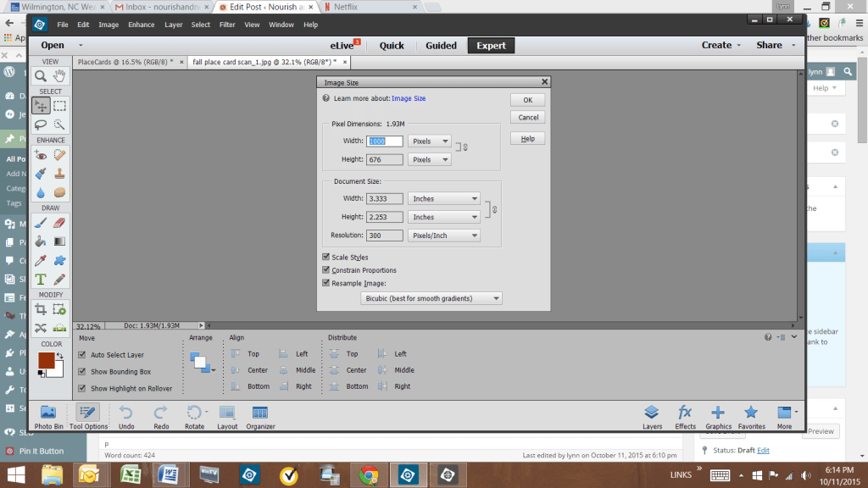
Task: Switch to the Guided mode tab
Action: click(441, 46)
